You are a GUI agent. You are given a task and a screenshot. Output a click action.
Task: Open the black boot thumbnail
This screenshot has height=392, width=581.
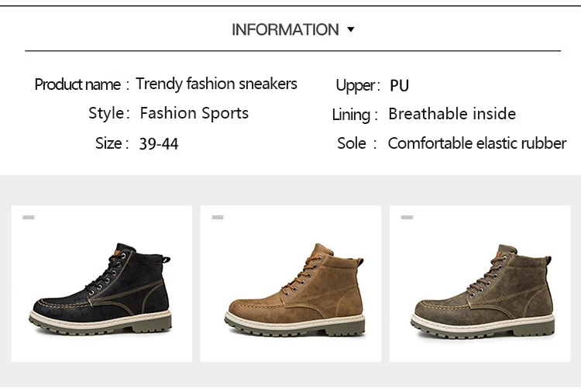pyautogui.click(x=101, y=284)
